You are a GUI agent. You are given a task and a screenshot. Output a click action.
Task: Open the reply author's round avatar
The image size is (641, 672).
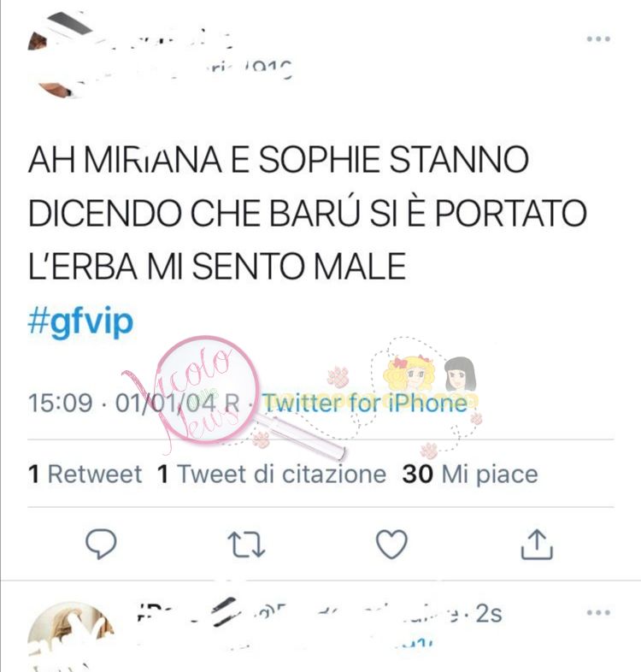pyautogui.click(x=71, y=635)
